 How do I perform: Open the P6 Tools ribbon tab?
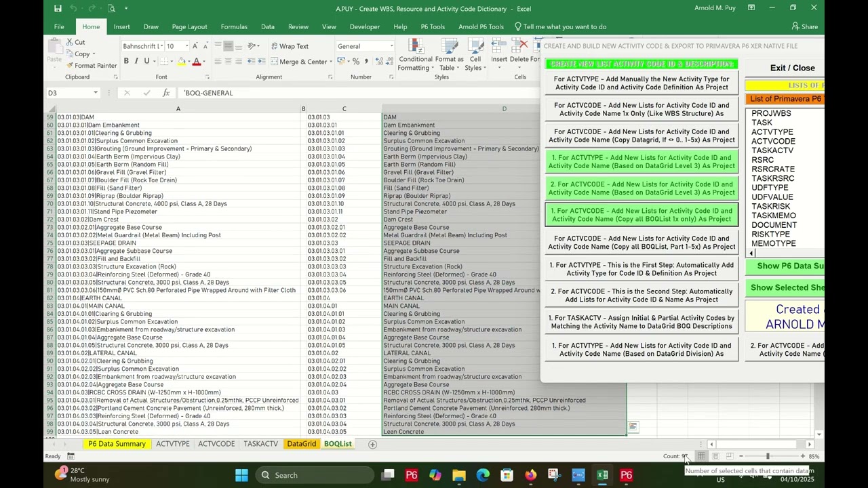click(x=433, y=26)
